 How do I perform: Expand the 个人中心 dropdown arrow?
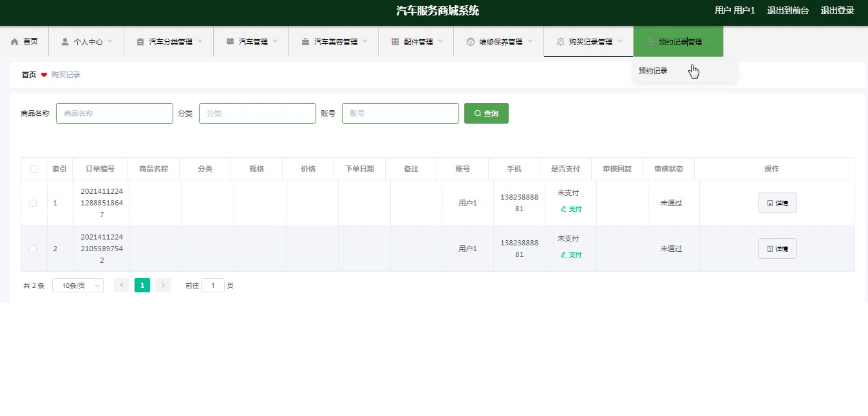tap(110, 41)
